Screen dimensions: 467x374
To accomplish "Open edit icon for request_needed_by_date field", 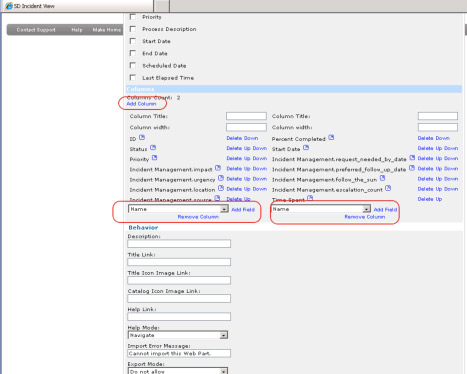I will click(x=412, y=158).
